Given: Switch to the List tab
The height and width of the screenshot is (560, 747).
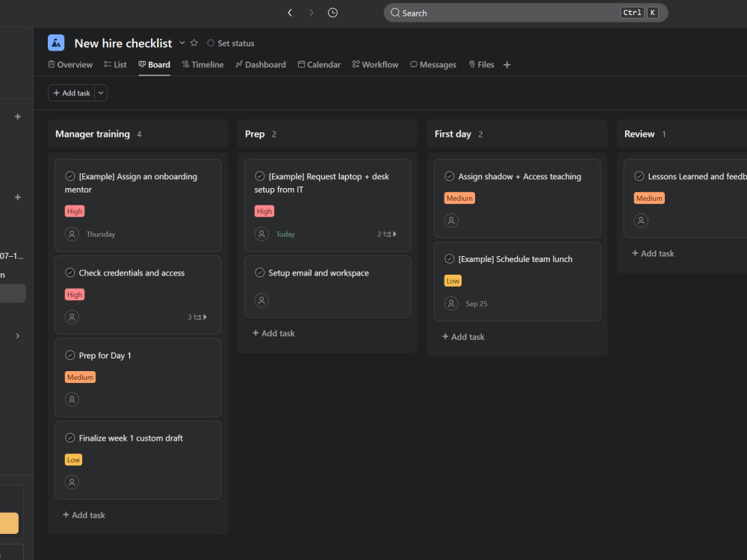Looking at the screenshot, I should (x=115, y=65).
